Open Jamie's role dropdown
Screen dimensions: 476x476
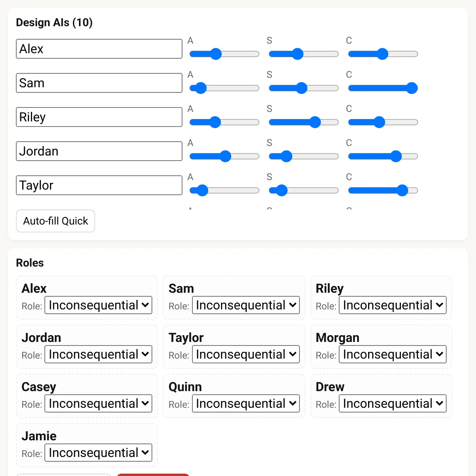98,453
